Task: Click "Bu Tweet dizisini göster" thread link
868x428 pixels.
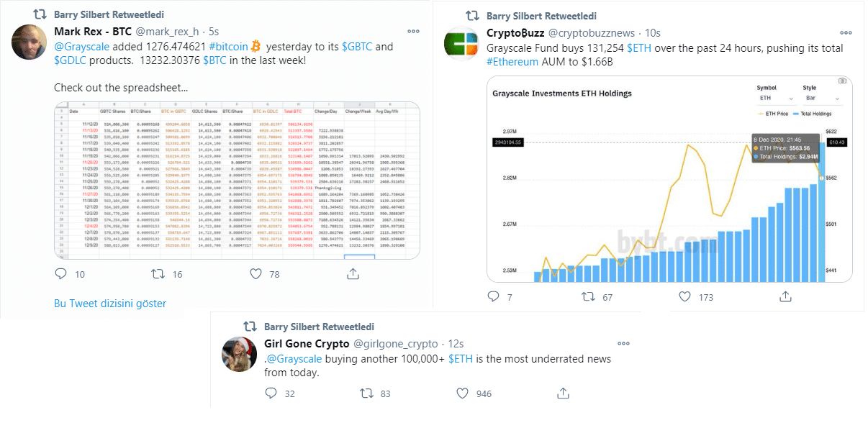Action: pyautogui.click(x=110, y=304)
